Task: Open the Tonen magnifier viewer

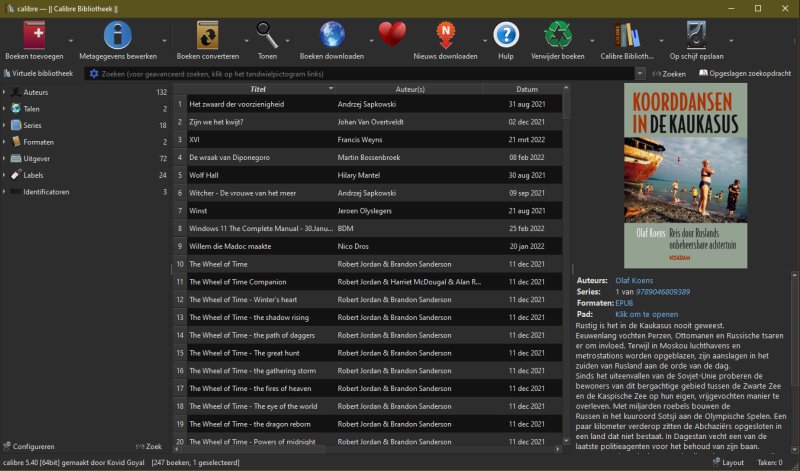Action: 267,35
